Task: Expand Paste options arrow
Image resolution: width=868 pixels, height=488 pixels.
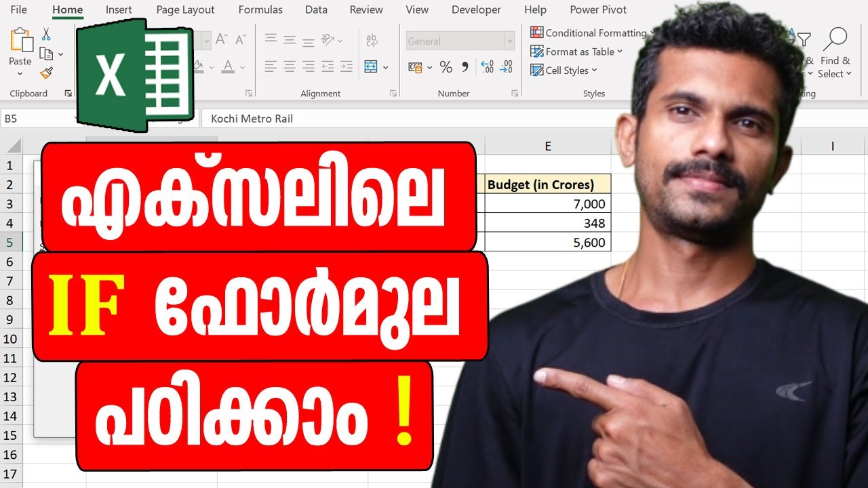Action: pyautogui.click(x=20, y=73)
